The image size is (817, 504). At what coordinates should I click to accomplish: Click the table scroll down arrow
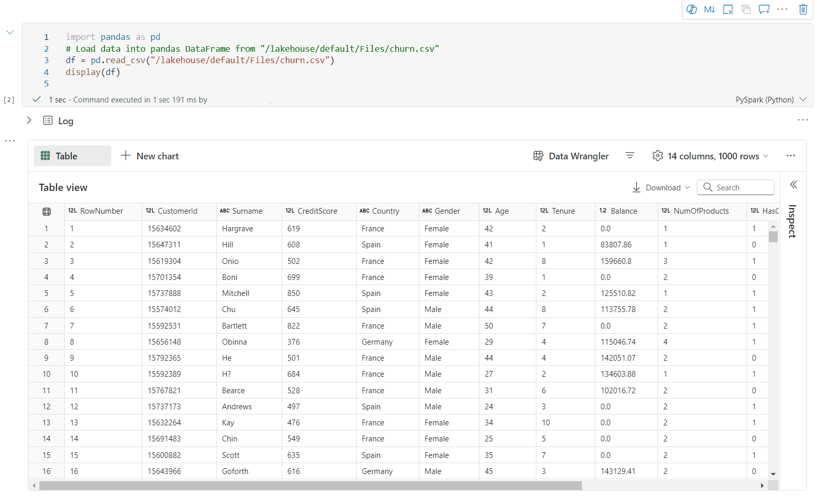click(773, 474)
